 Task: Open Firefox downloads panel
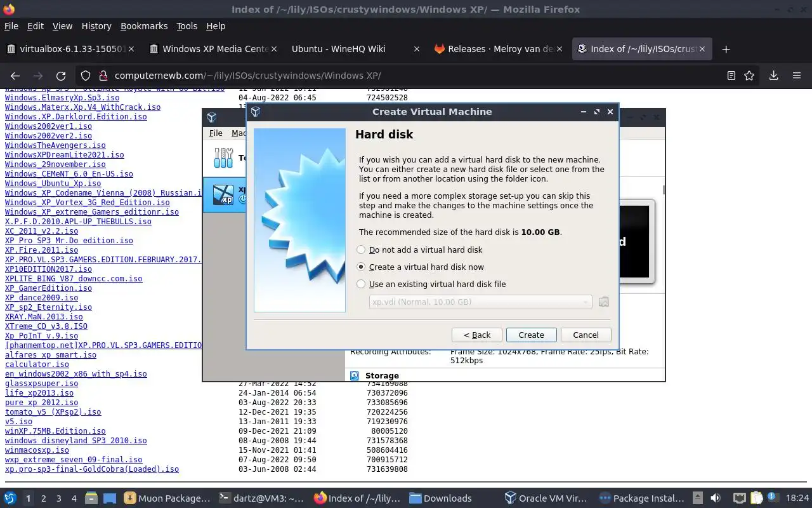[773, 76]
